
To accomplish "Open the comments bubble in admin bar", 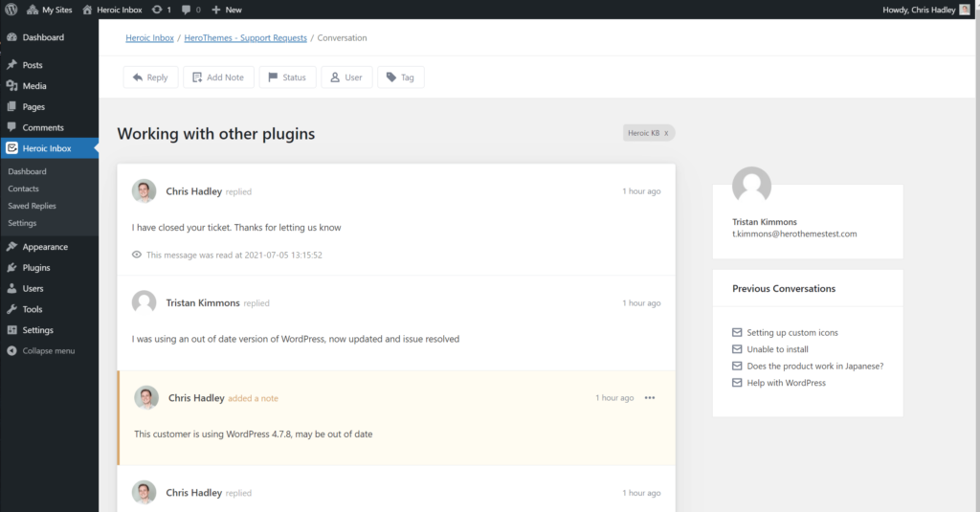I will (190, 10).
